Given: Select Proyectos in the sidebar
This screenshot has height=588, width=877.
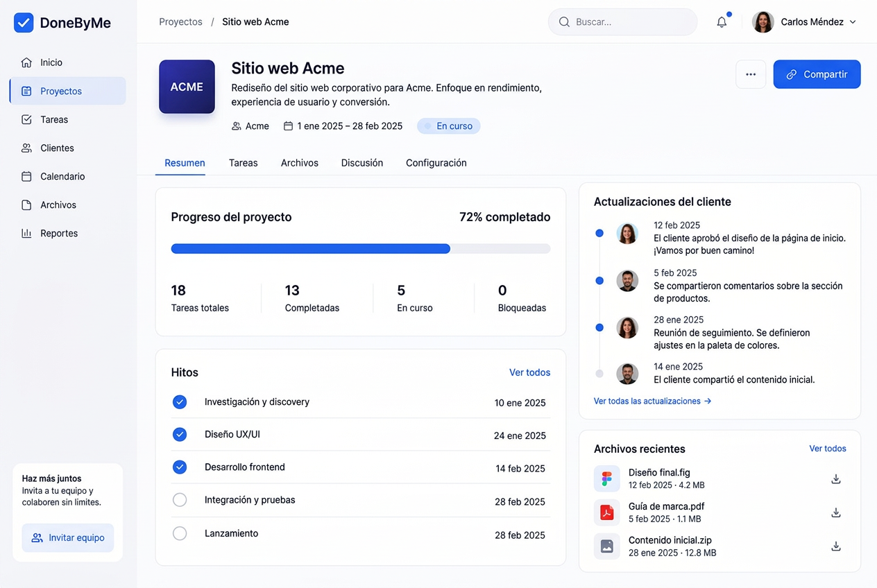Looking at the screenshot, I should click(x=68, y=91).
